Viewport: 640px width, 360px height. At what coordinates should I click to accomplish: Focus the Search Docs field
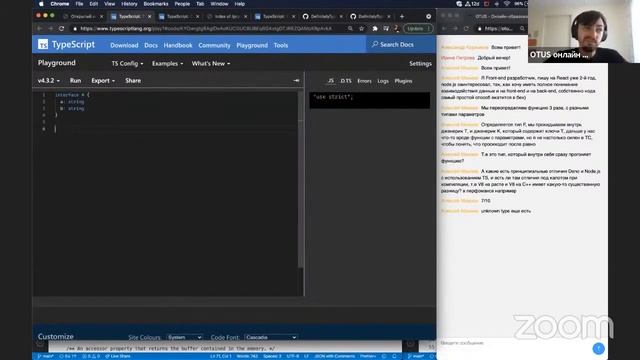pyautogui.click(x=400, y=44)
